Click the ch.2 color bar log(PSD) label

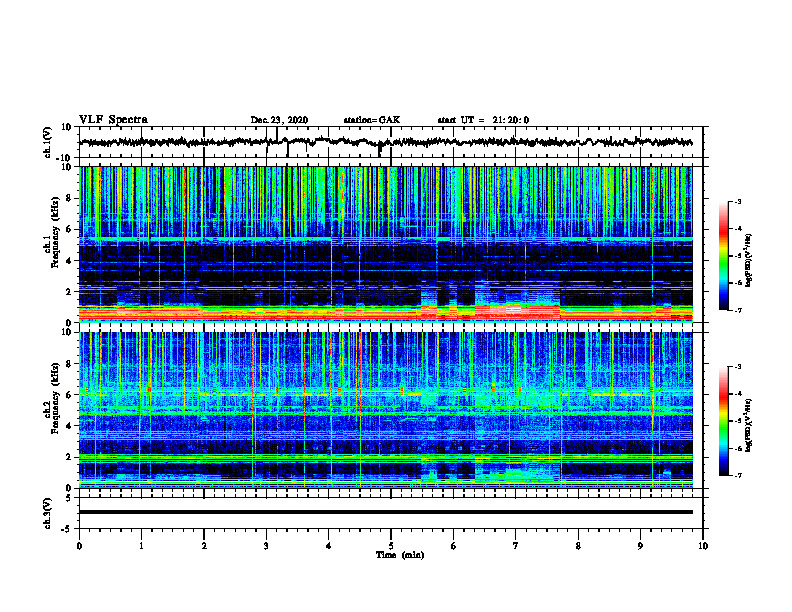750,425
